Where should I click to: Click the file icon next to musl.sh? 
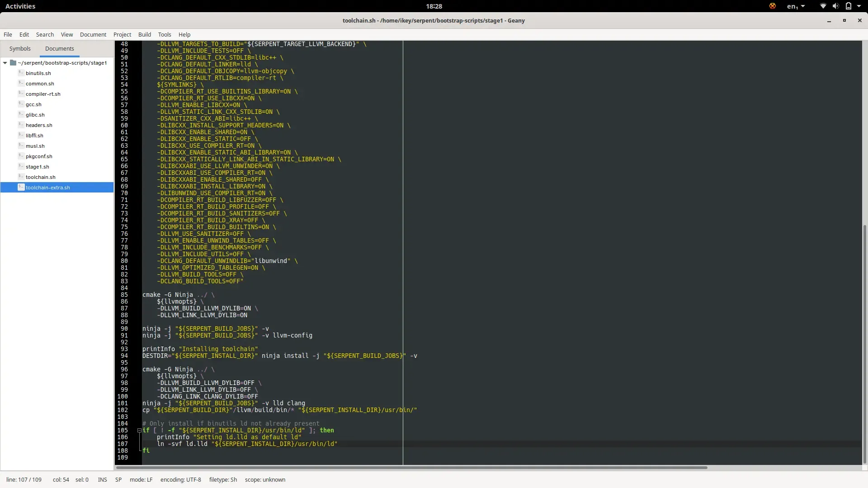21,145
